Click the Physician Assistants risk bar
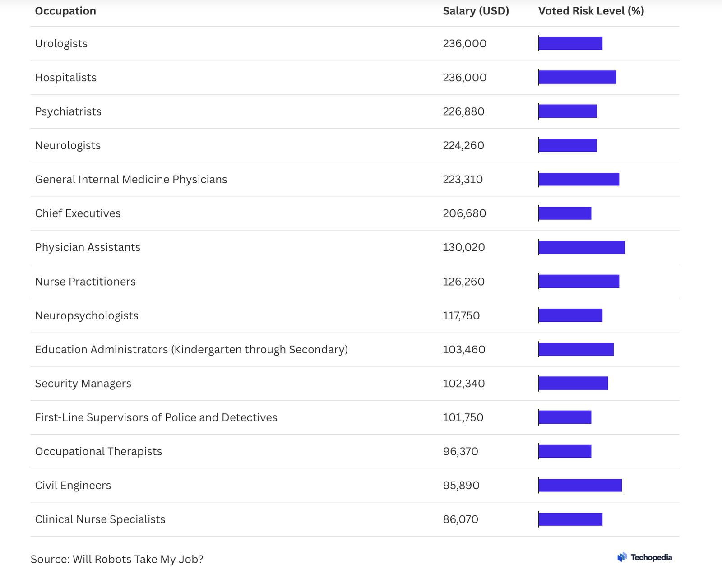The image size is (722, 588). pos(582,247)
